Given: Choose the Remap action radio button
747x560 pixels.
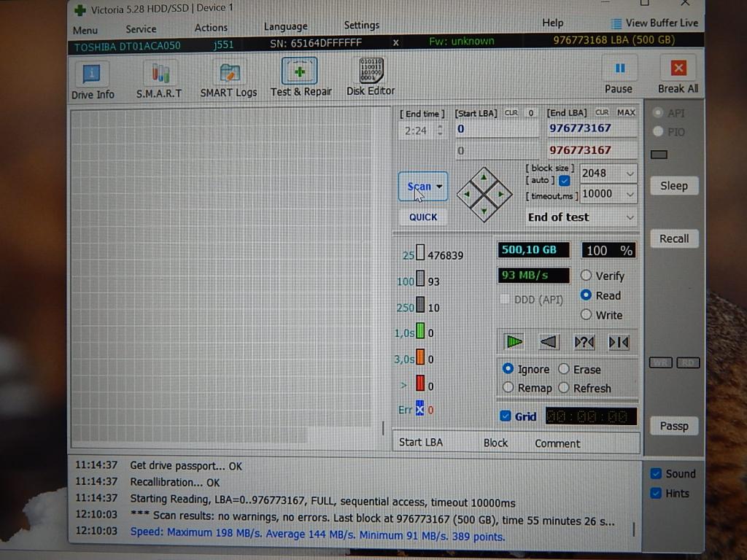Looking at the screenshot, I should click(508, 388).
